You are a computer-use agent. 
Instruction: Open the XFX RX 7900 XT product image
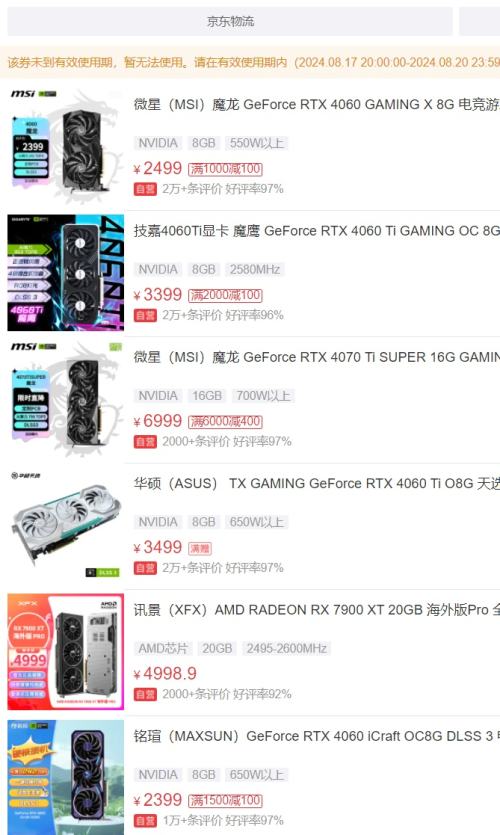tap(65, 651)
